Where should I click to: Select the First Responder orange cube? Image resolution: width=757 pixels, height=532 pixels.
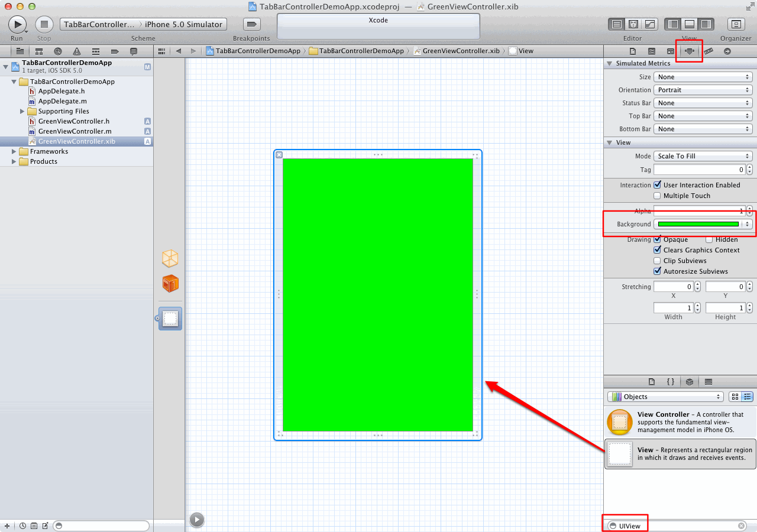tap(170, 284)
